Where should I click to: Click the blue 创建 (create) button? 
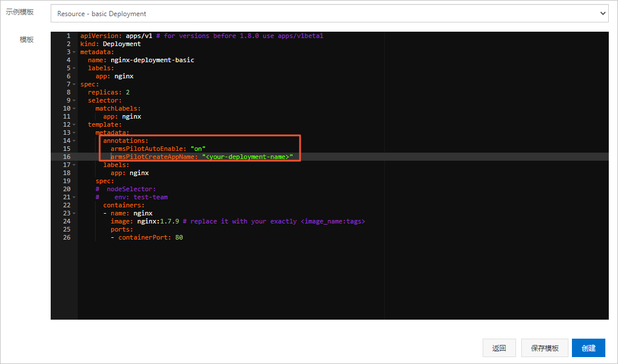coord(589,348)
